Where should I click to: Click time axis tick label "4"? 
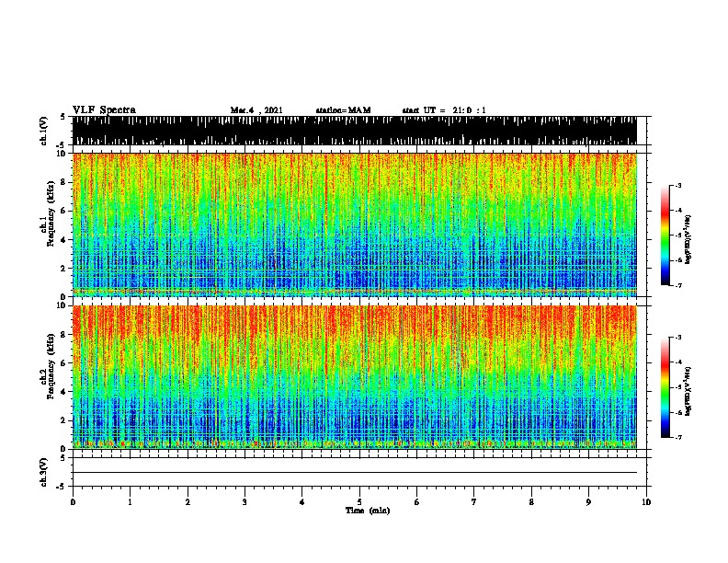[x=302, y=502]
